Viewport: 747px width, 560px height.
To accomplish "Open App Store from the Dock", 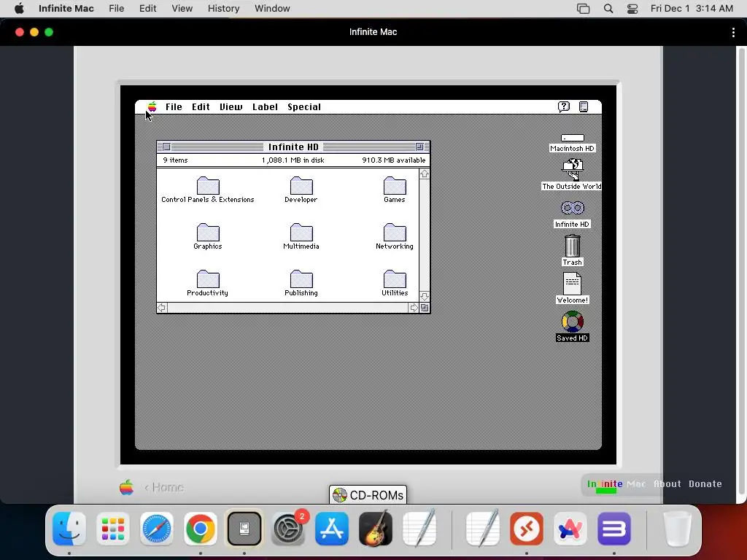I will pyautogui.click(x=332, y=528).
